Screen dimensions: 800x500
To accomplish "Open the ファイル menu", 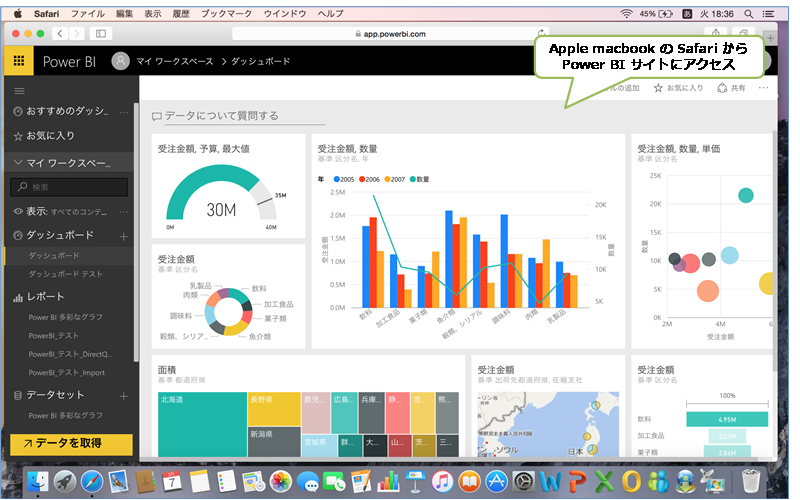I will click(88, 14).
